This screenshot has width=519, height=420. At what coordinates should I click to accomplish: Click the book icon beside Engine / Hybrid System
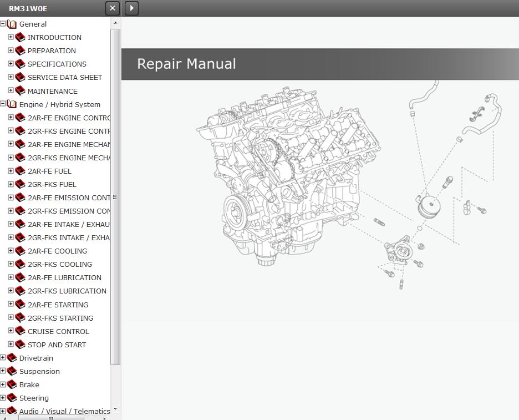(x=12, y=104)
